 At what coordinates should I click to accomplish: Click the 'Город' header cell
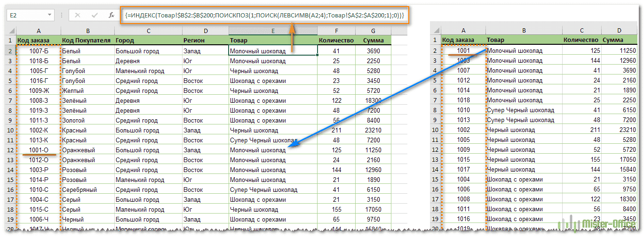coord(148,41)
